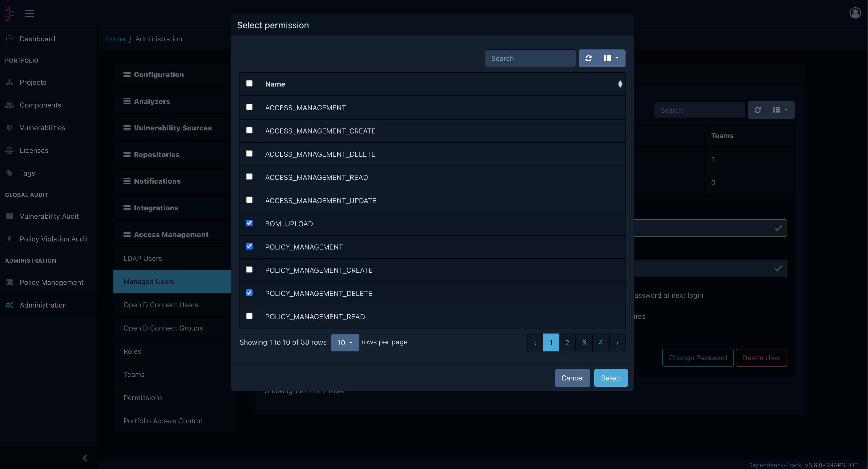Click the Components cubes icon
The image size is (868, 469).
click(x=9, y=105)
